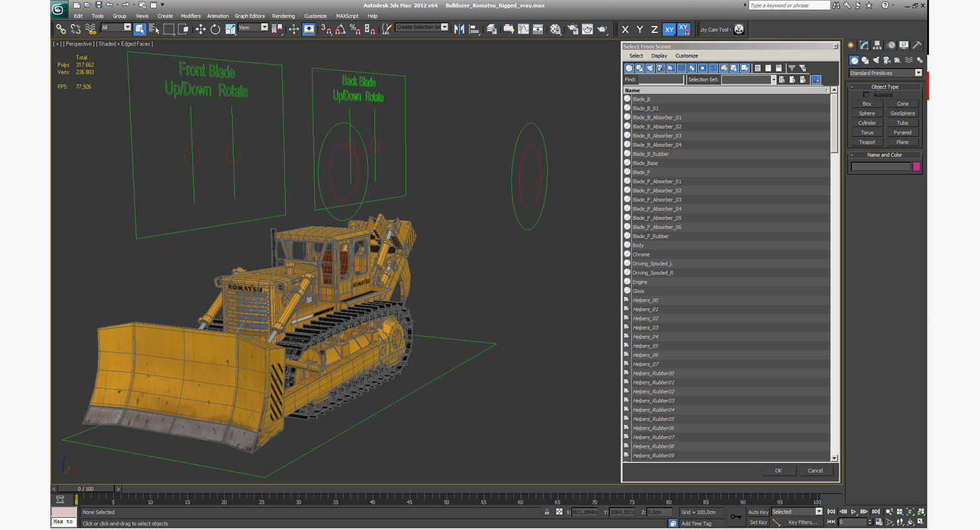Open the Hierarchy command panel tab
This screenshot has height=530, width=980.
[x=877, y=45]
